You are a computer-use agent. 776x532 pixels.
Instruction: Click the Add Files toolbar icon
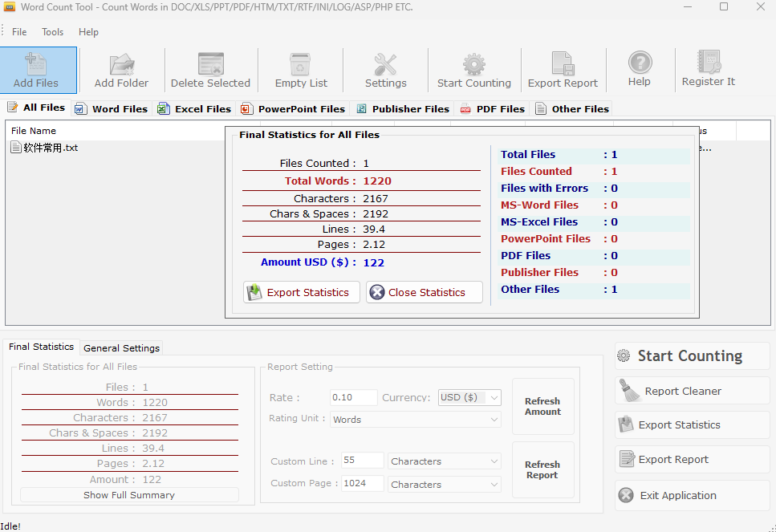(x=35, y=64)
